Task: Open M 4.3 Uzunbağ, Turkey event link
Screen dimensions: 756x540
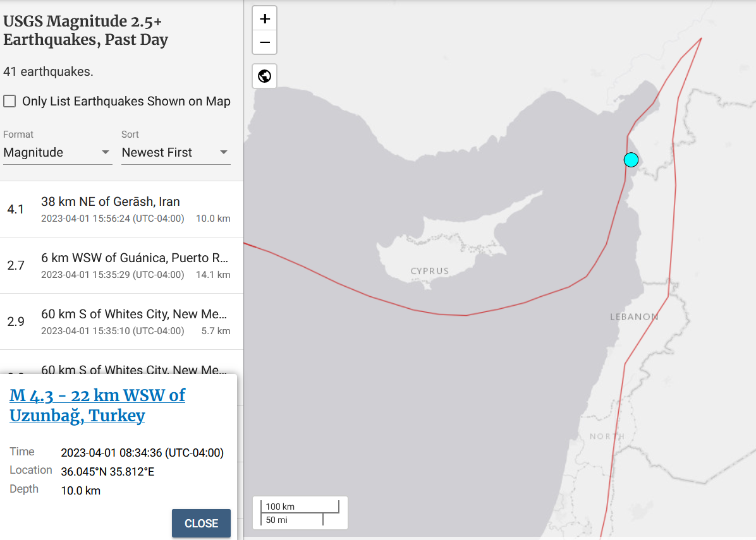Action: click(97, 405)
